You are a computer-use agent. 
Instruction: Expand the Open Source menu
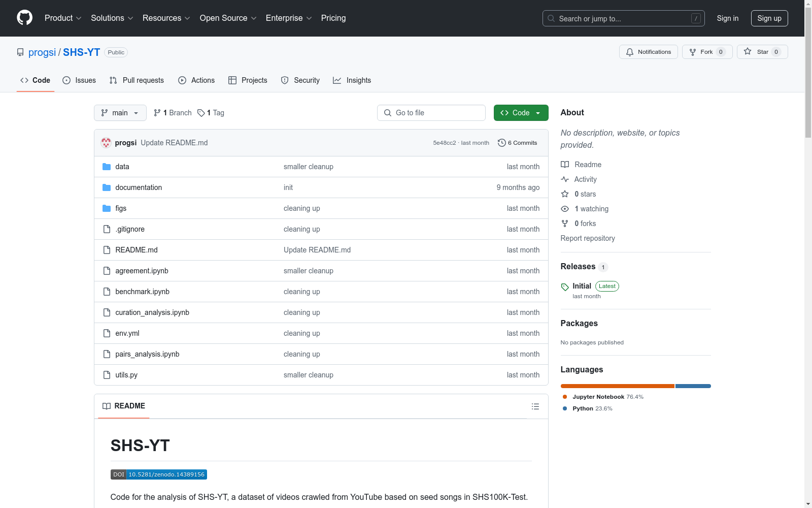tap(228, 18)
